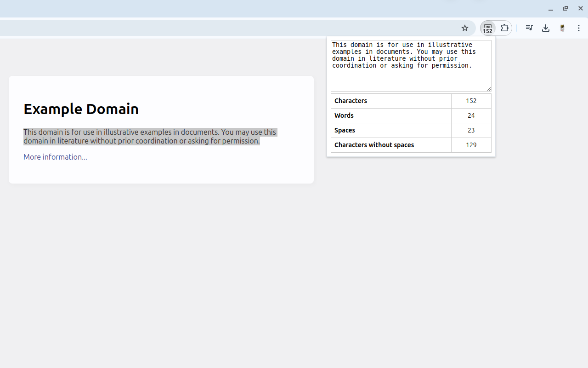The height and width of the screenshot is (368, 588).
Task: Click inside the popup text area
Action: 411,66
